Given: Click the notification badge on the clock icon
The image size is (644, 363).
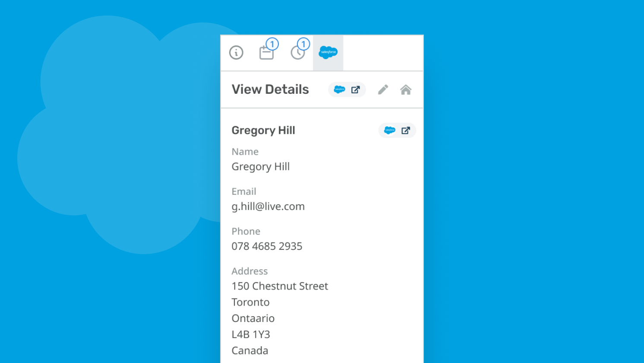Looking at the screenshot, I should pyautogui.click(x=304, y=44).
